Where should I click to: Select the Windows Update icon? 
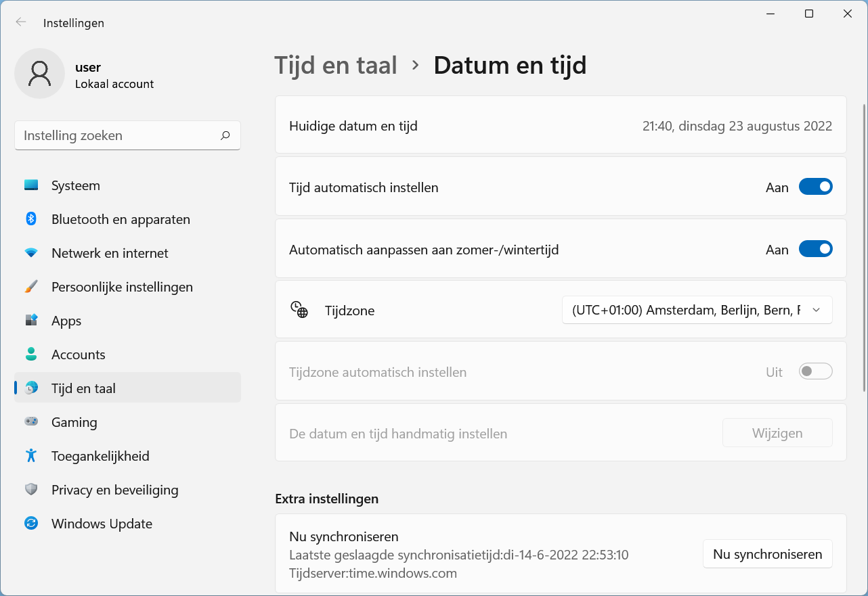[x=31, y=524]
